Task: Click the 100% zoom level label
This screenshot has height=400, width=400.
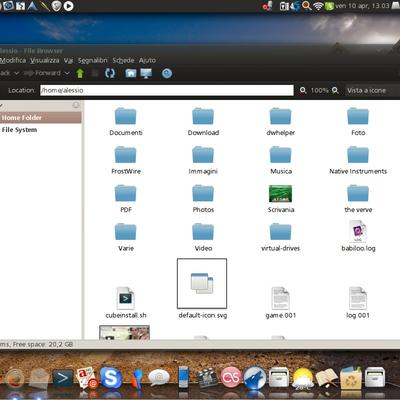Action: click(x=319, y=90)
